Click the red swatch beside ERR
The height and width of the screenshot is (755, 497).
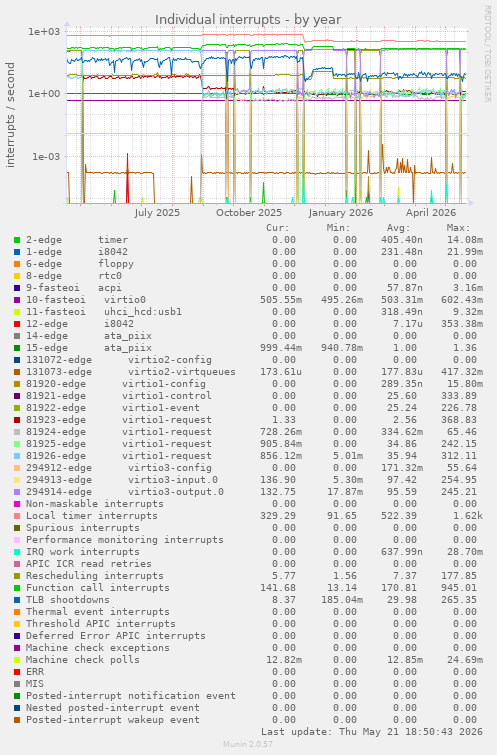(x=17, y=672)
